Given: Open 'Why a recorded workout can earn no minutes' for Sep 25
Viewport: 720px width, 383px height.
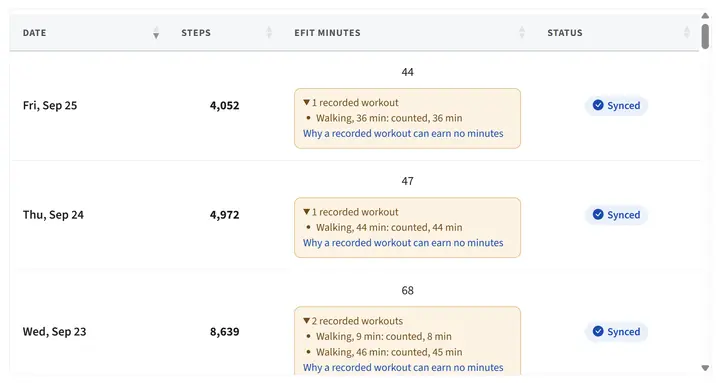Looking at the screenshot, I should [403, 133].
